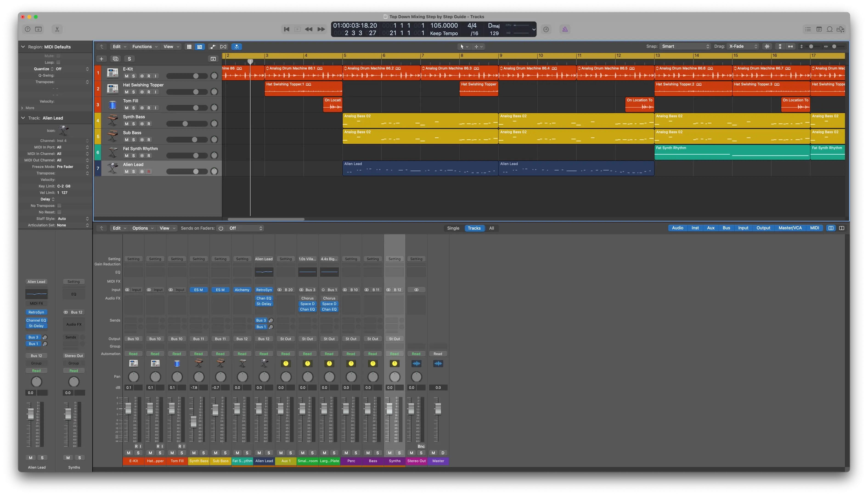The width and height of the screenshot is (868, 496).
Task: Click the scissors Editors button in the control bar
Action: point(57,29)
